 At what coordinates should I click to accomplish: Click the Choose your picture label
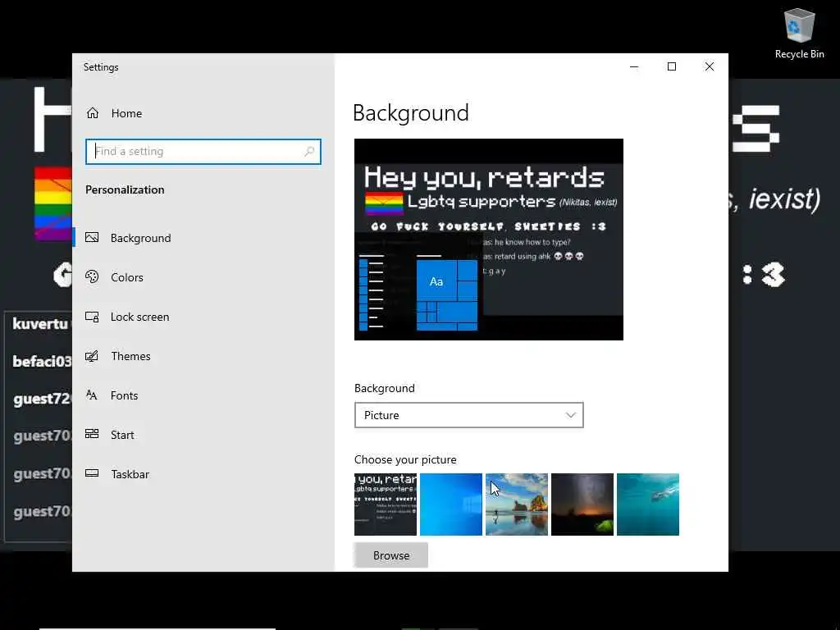tap(405, 459)
